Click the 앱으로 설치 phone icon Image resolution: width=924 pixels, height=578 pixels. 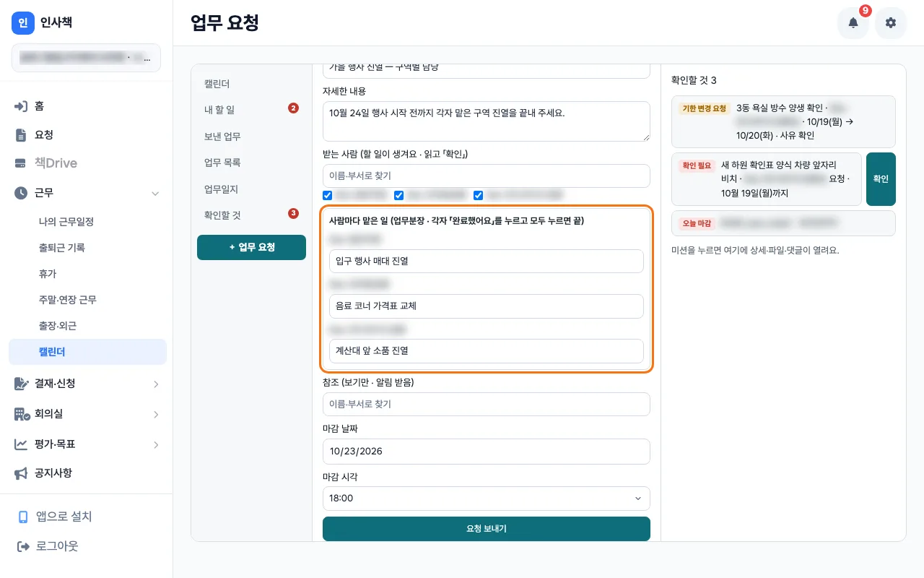[23, 517]
